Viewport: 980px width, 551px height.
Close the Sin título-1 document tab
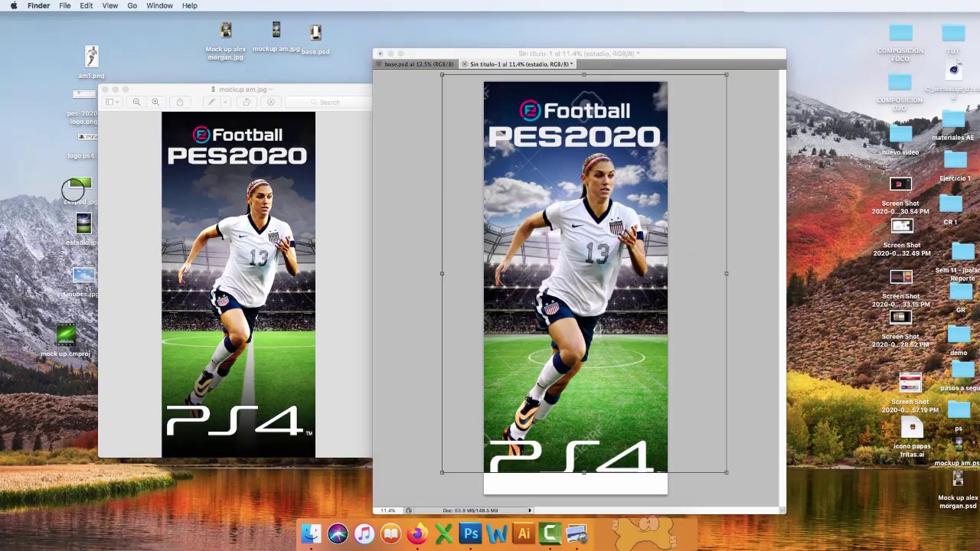[x=464, y=64]
